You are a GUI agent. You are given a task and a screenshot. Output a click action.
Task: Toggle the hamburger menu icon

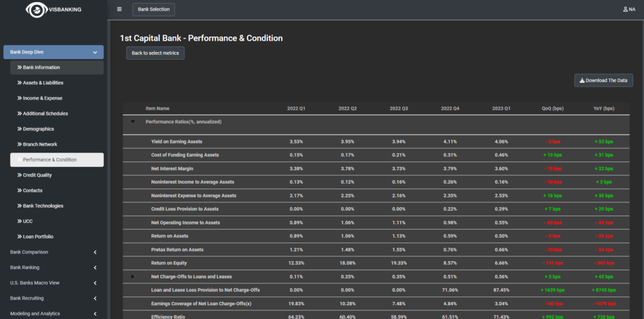(x=119, y=9)
